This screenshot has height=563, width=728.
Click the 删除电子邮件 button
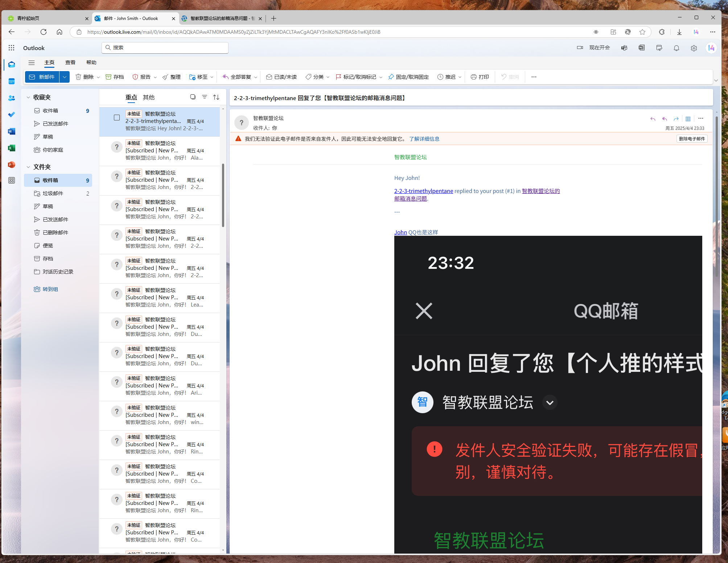click(x=691, y=139)
